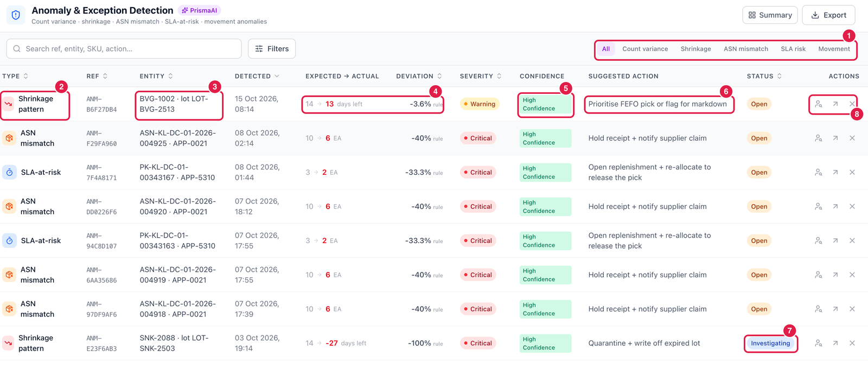Assign anomaly ANM-F29FA960 to a user
This screenshot has width=868, height=368.
[x=818, y=138]
